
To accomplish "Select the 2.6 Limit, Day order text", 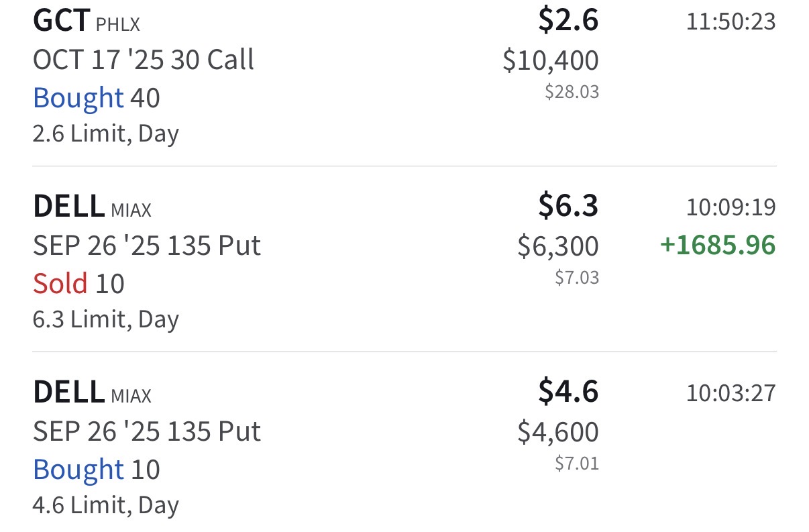I will coord(106,134).
